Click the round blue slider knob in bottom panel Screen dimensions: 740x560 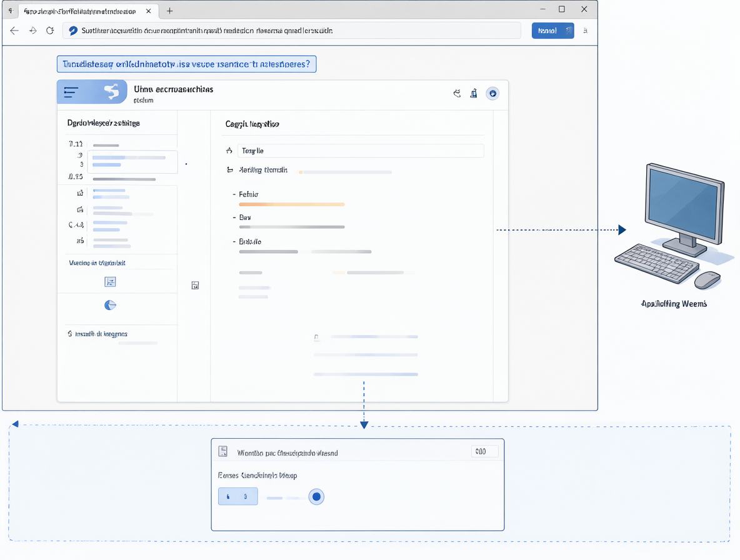click(x=316, y=496)
